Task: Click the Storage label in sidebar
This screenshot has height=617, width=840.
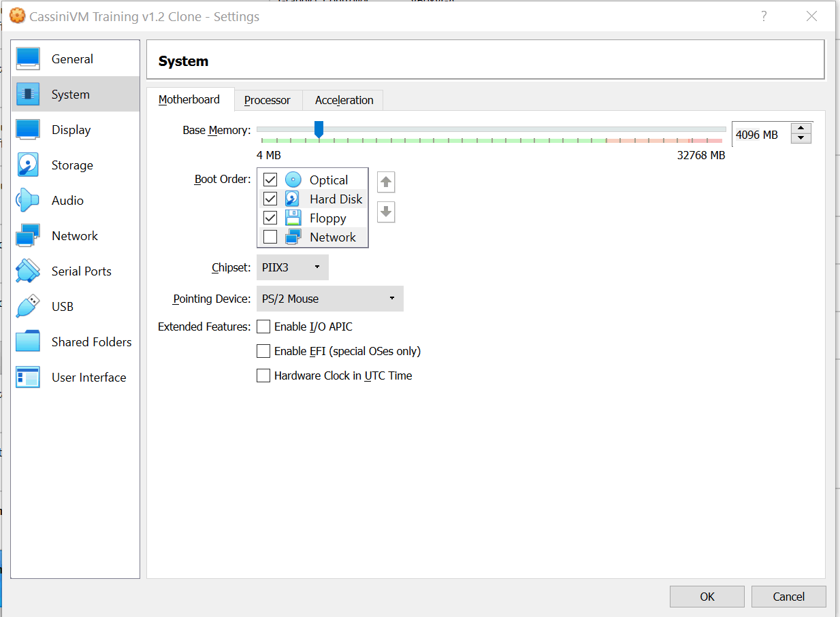Action: click(x=72, y=165)
